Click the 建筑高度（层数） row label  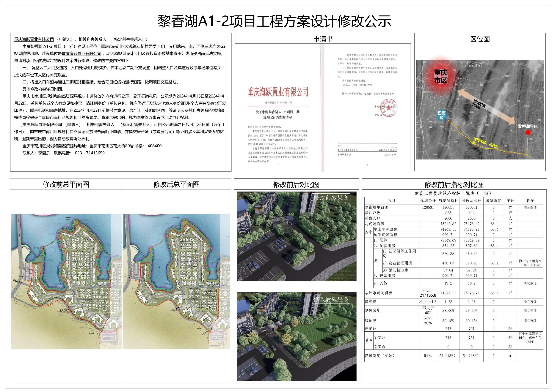tap(380, 355)
